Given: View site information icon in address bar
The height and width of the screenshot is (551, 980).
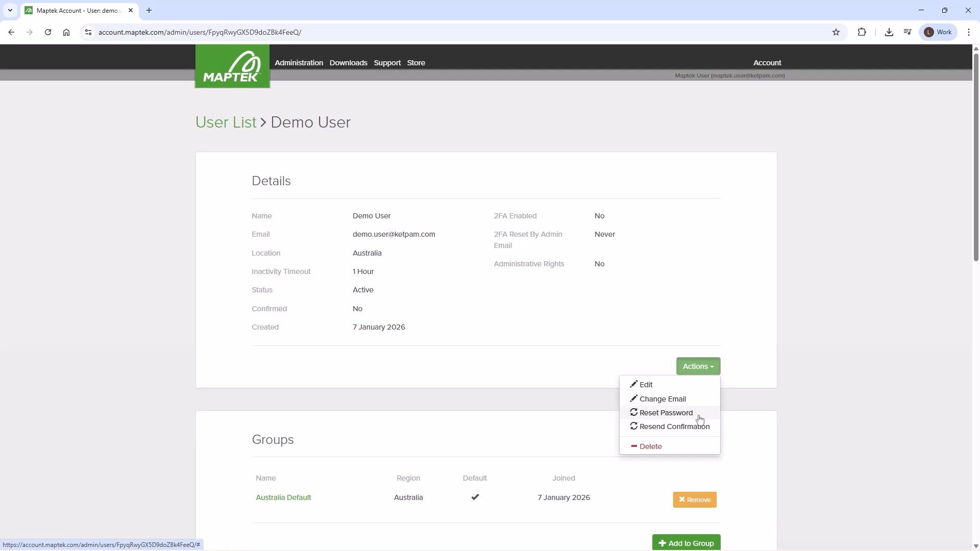Looking at the screenshot, I should 88,32.
